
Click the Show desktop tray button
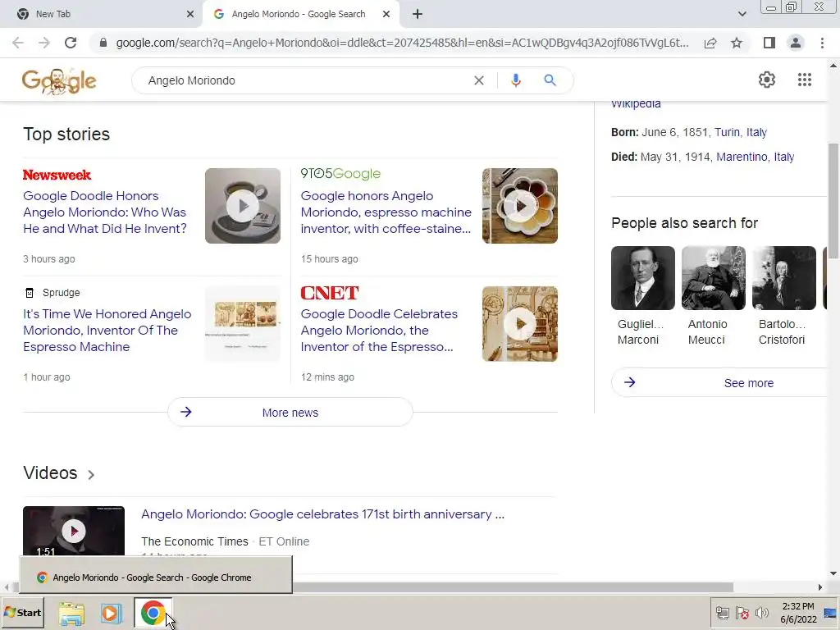831,613
